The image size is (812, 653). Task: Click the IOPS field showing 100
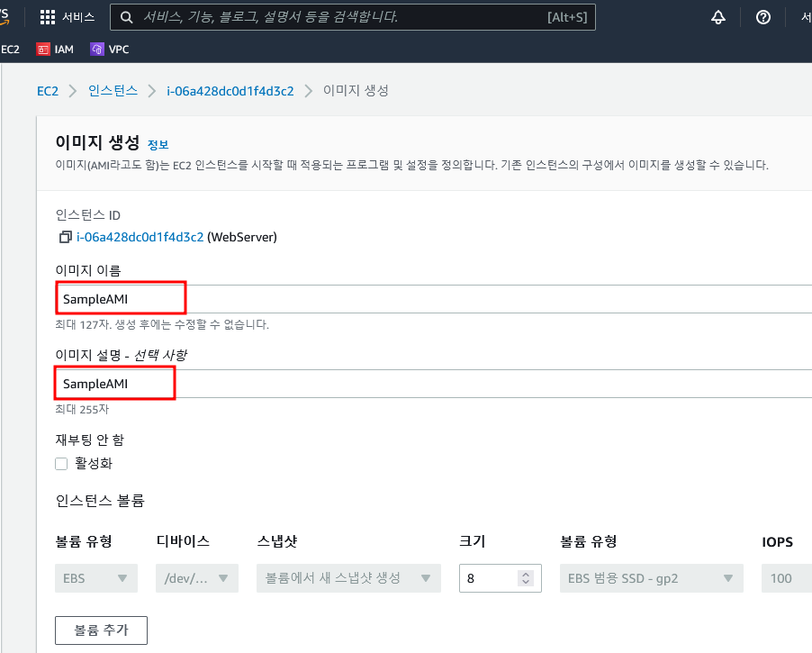(x=787, y=578)
